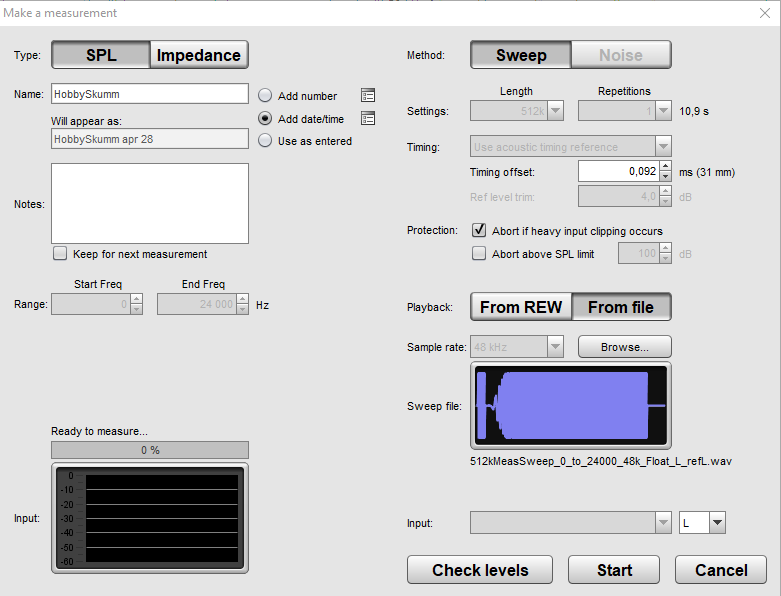Select SPL measurement type
Screen dimensions: 781x596
coord(101,55)
